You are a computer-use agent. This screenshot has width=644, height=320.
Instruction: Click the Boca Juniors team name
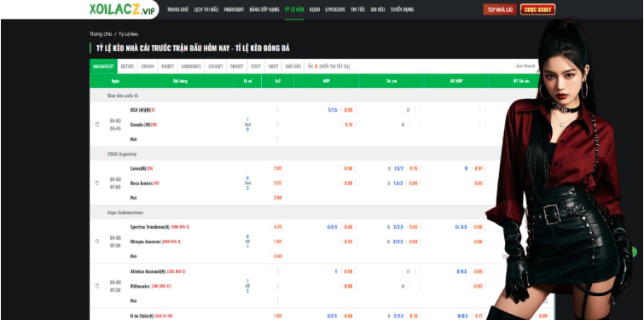[x=142, y=183]
